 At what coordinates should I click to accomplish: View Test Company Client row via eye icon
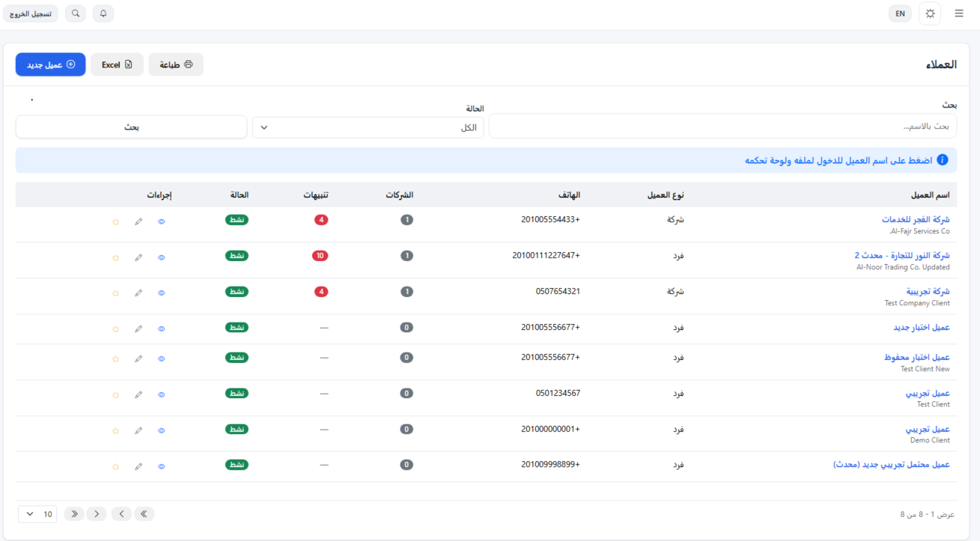coord(162,293)
